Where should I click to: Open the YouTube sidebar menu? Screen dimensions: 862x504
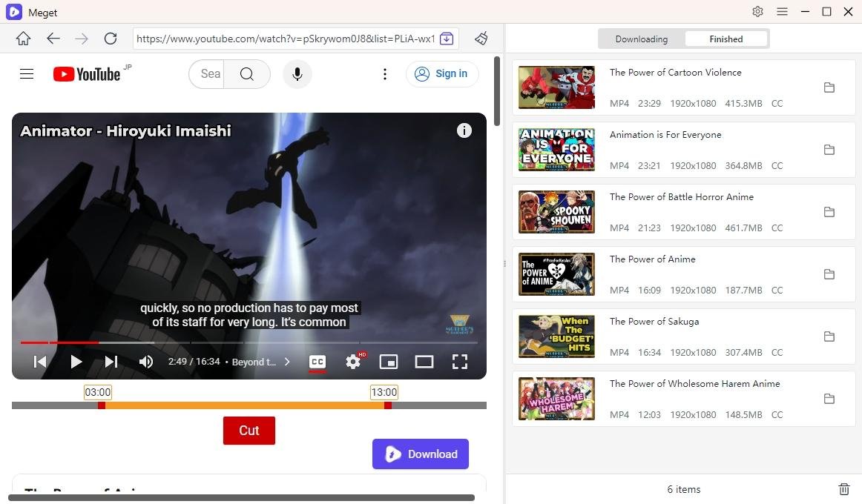pyautogui.click(x=27, y=73)
